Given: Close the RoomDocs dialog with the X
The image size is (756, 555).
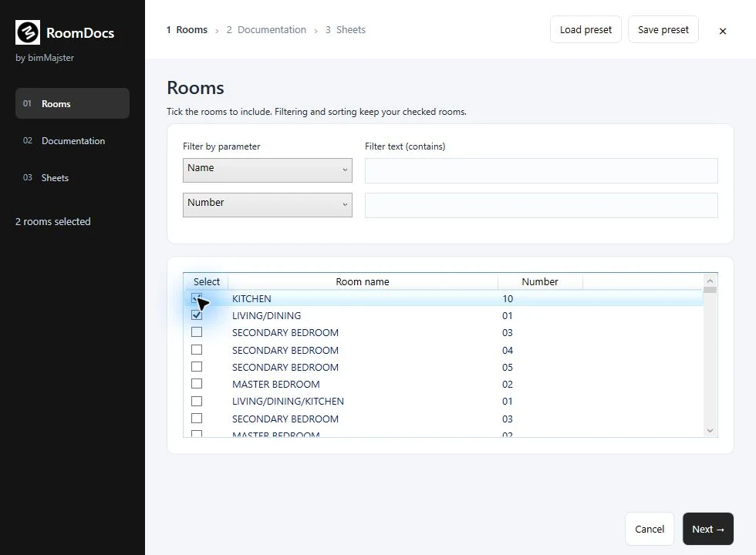Looking at the screenshot, I should [722, 32].
